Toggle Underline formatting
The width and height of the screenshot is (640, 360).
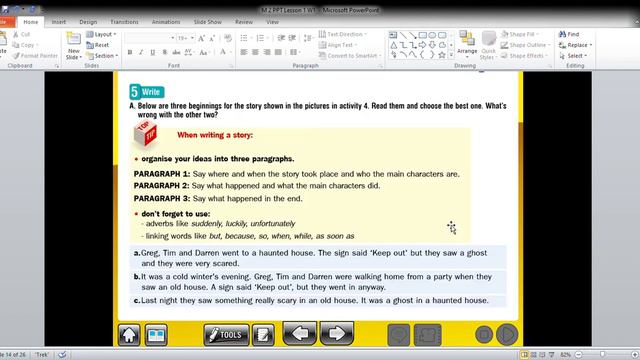[153, 52]
